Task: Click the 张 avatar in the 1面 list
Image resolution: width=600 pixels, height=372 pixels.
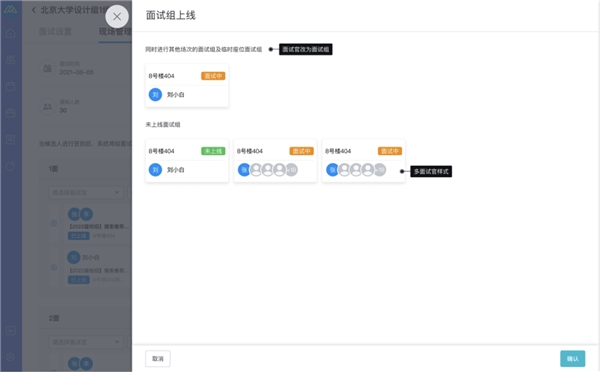Action: (74, 214)
